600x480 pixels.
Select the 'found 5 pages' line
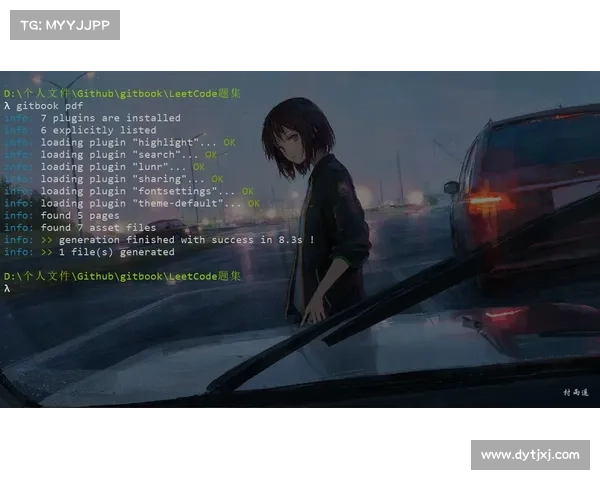click(62, 216)
